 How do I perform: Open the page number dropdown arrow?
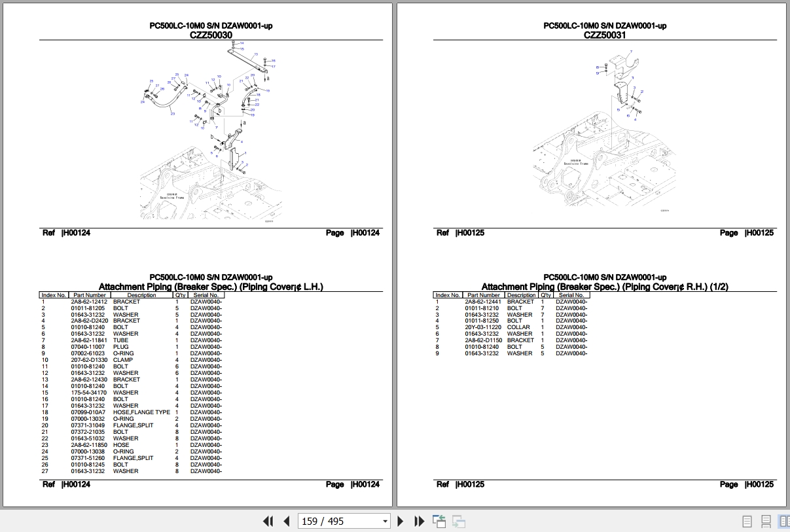click(385, 522)
